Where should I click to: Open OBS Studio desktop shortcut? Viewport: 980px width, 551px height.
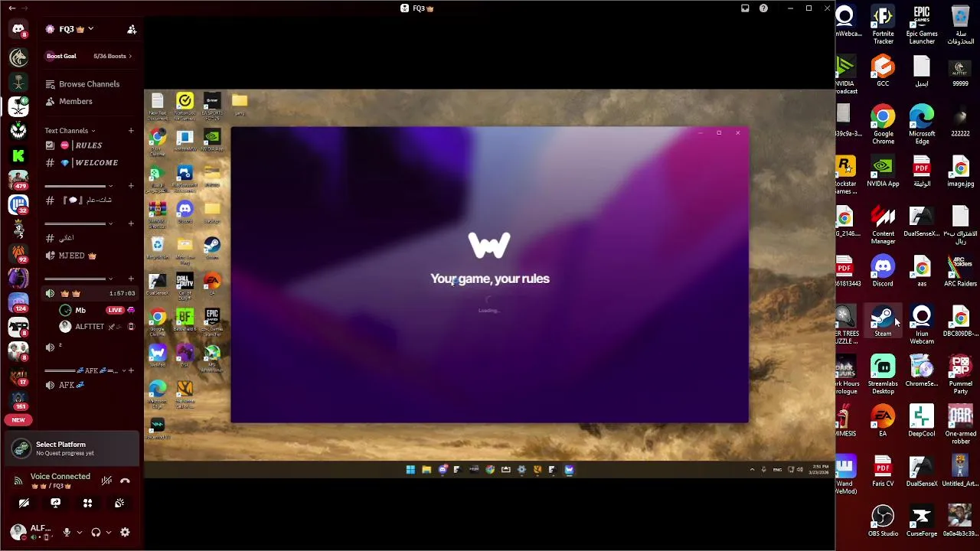coord(883,521)
